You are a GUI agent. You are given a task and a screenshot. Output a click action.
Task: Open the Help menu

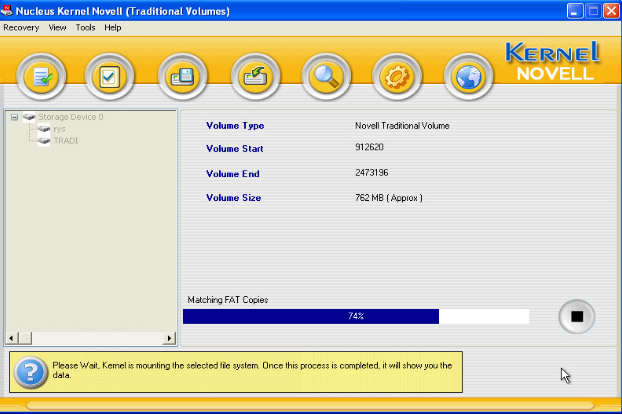[x=113, y=27]
